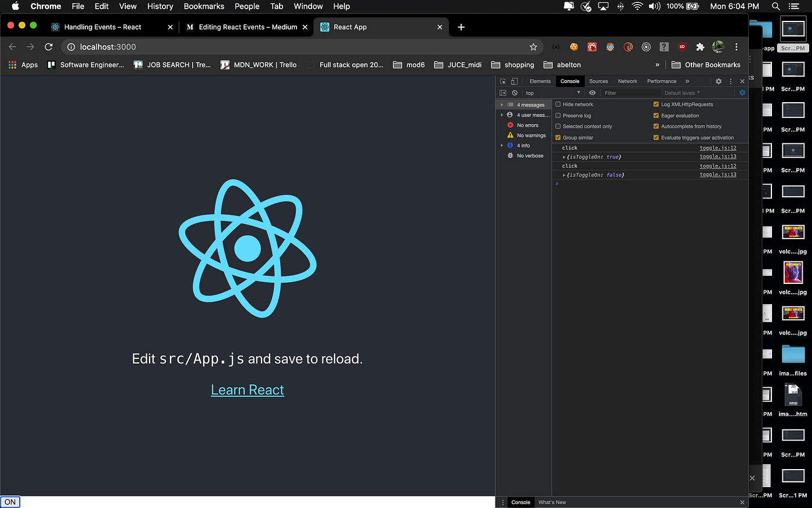Viewport: 812px width, 508px height.
Task: Open the DevTools three-dot customize menu
Action: (x=731, y=81)
